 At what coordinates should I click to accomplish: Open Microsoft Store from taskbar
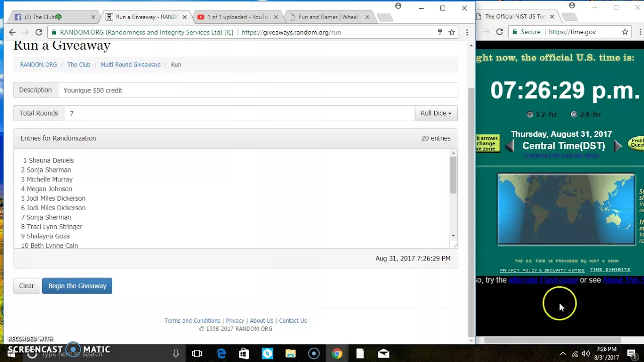point(244,353)
